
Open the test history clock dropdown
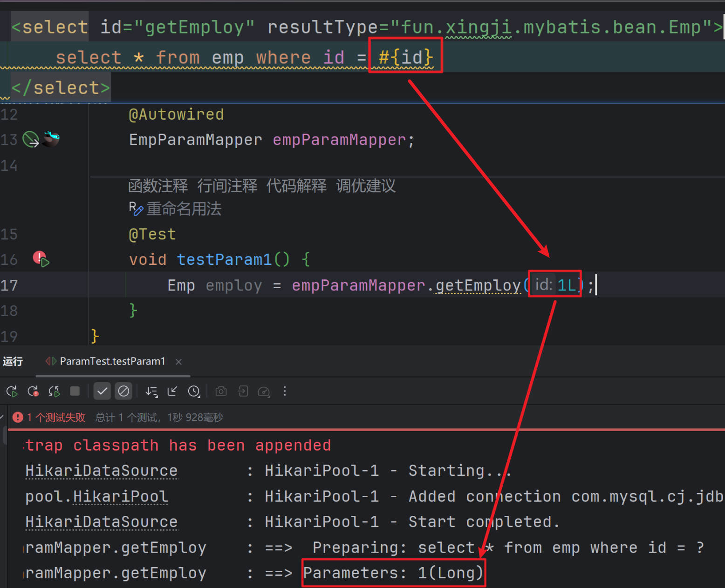click(194, 392)
